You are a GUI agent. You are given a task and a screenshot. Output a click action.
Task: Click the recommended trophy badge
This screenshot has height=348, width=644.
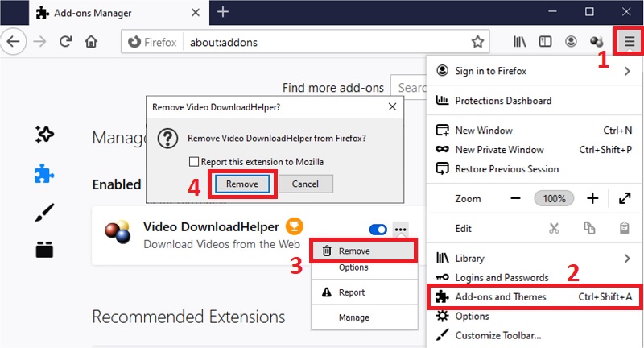[295, 226]
